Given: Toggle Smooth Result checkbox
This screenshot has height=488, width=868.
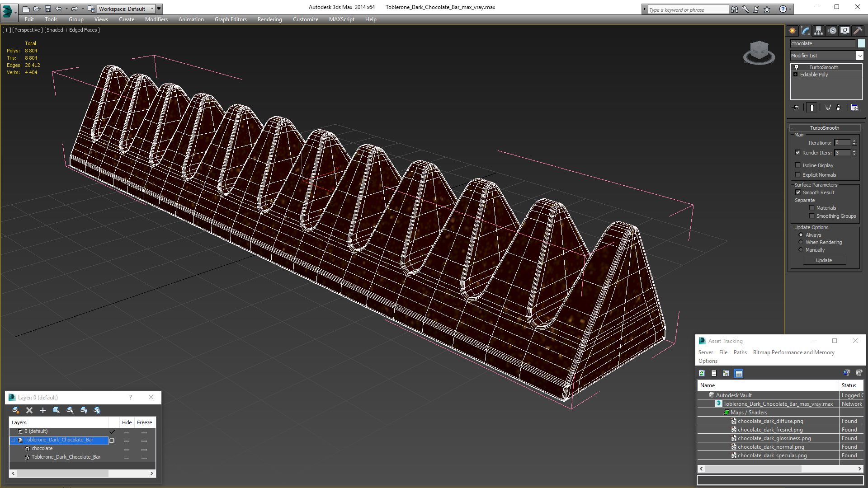Looking at the screenshot, I should pos(798,192).
